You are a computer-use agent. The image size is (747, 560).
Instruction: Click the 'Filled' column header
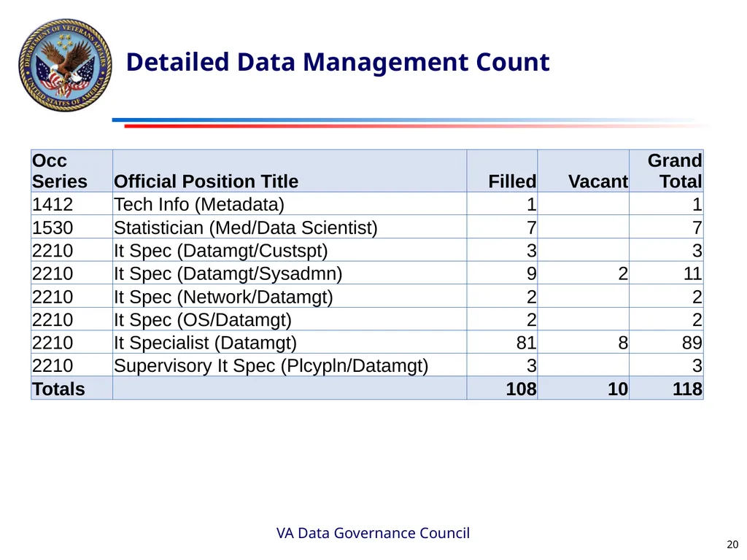coord(502,171)
